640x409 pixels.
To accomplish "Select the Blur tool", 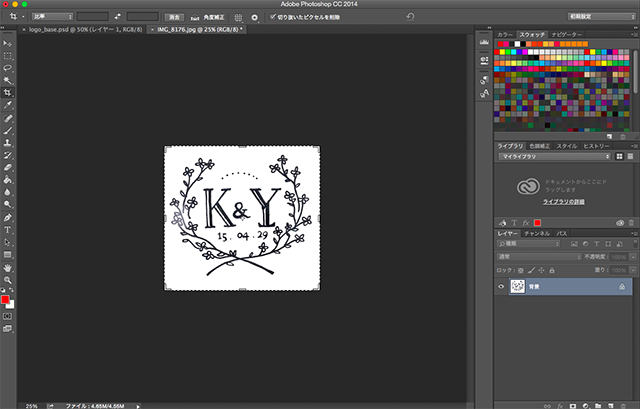I will point(7,192).
